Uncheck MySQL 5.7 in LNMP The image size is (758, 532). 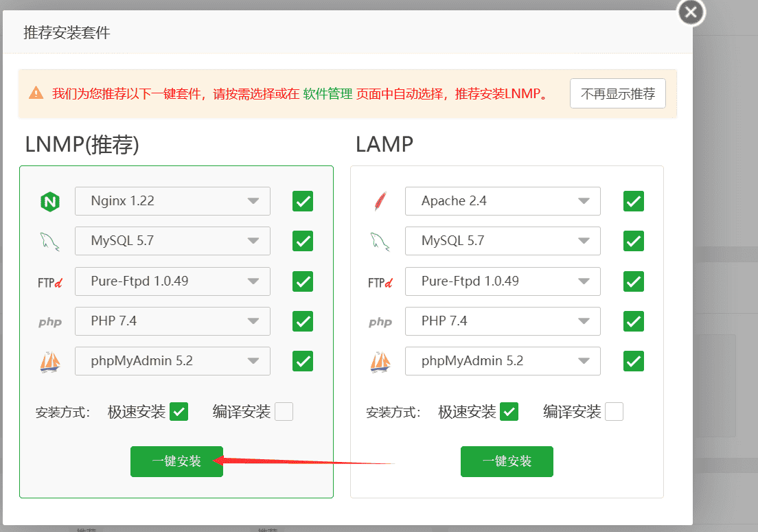click(303, 241)
